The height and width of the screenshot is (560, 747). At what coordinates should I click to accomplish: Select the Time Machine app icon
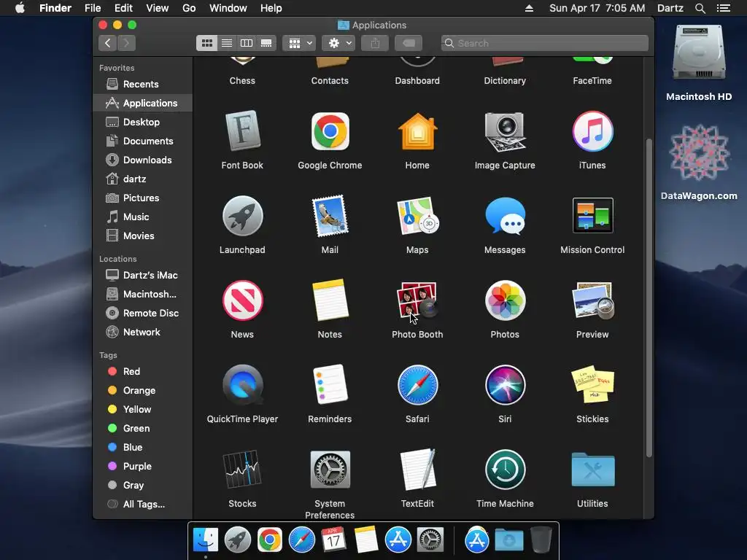(505, 469)
